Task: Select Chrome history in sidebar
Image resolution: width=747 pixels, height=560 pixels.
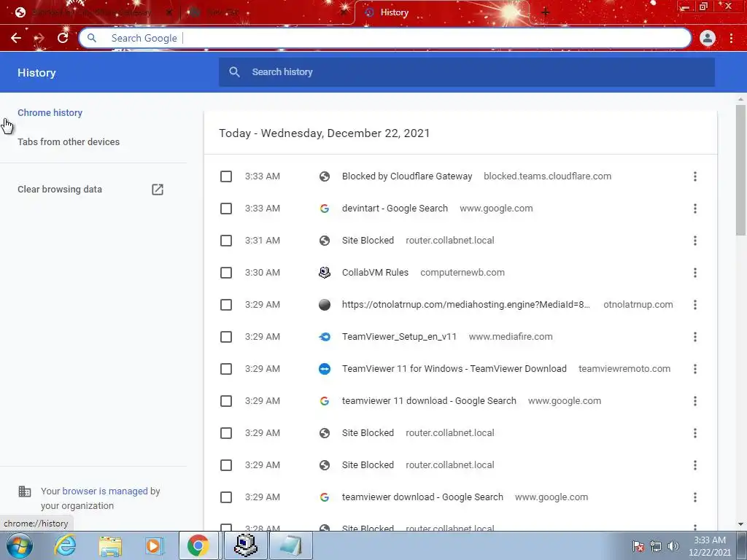Action: 50,113
